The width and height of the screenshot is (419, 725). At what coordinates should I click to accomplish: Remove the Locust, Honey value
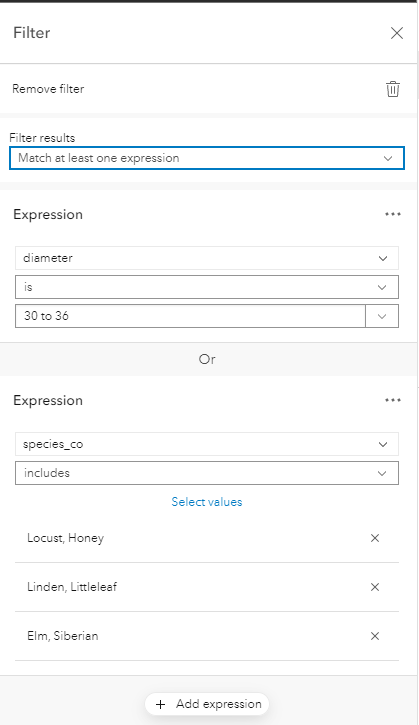click(375, 538)
